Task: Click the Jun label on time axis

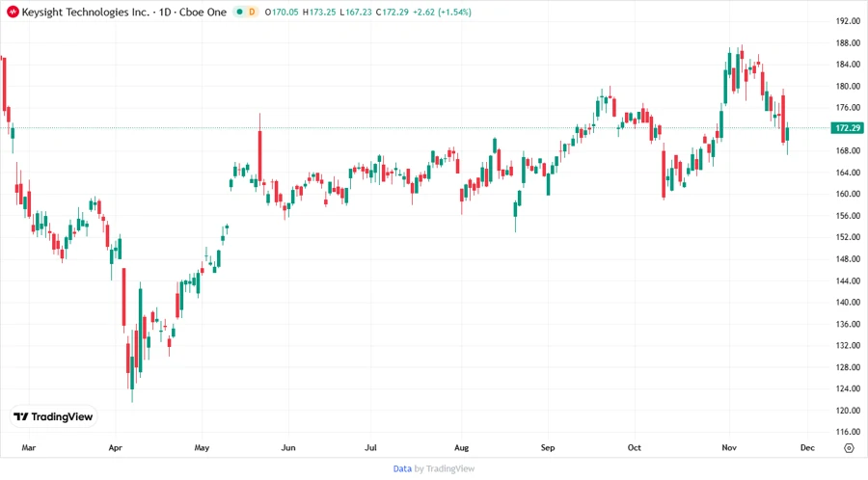Action: (x=288, y=447)
